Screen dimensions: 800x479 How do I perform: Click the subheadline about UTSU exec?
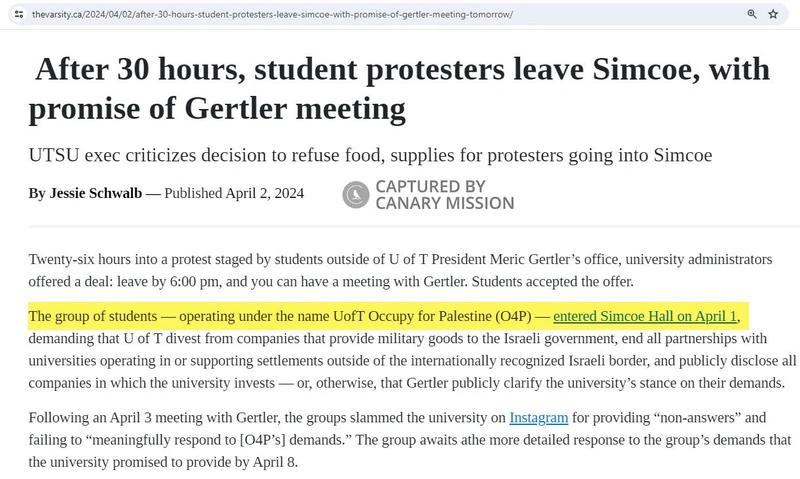(x=372, y=155)
